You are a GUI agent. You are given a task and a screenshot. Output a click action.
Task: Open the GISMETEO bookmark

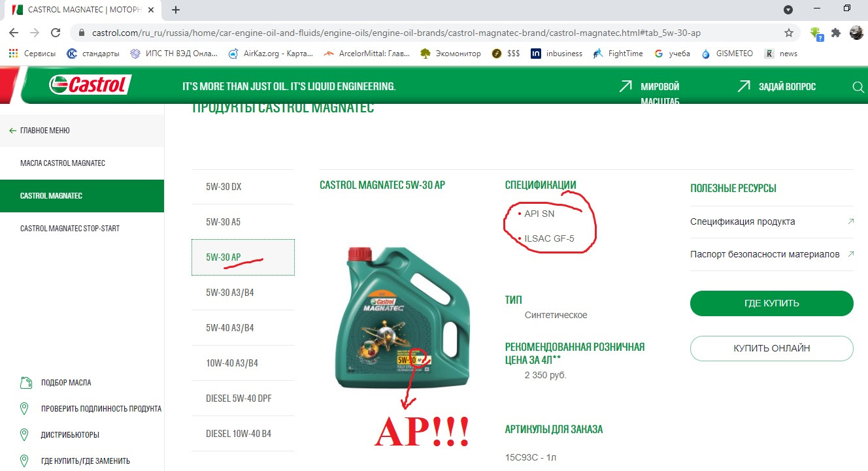pyautogui.click(x=727, y=54)
